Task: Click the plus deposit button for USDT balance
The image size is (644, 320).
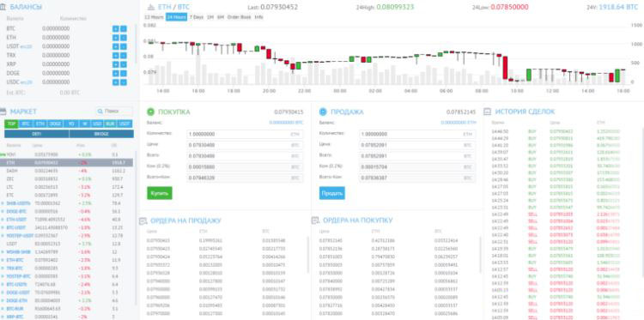Action: click(x=115, y=46)
